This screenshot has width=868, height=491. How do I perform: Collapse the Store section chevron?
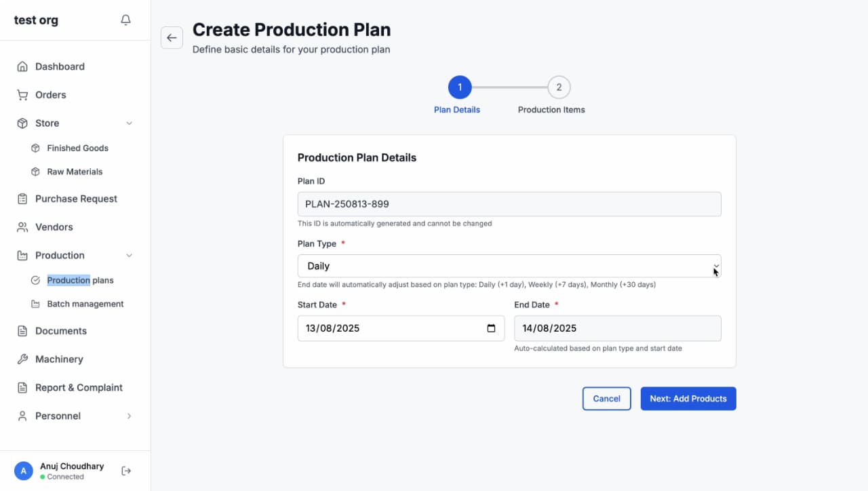click(x=130, y=123)
